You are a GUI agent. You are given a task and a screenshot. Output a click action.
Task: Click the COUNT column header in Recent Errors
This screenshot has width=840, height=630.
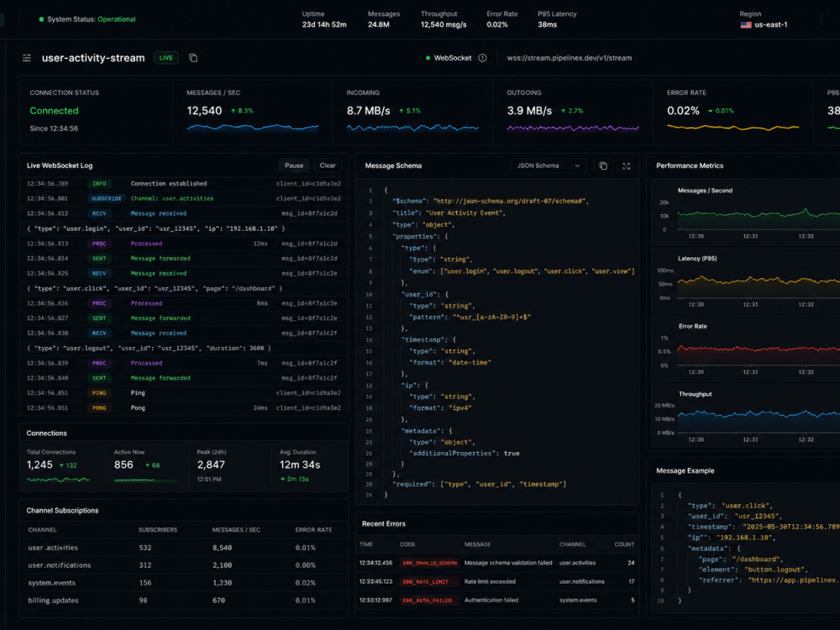point(624,545)
